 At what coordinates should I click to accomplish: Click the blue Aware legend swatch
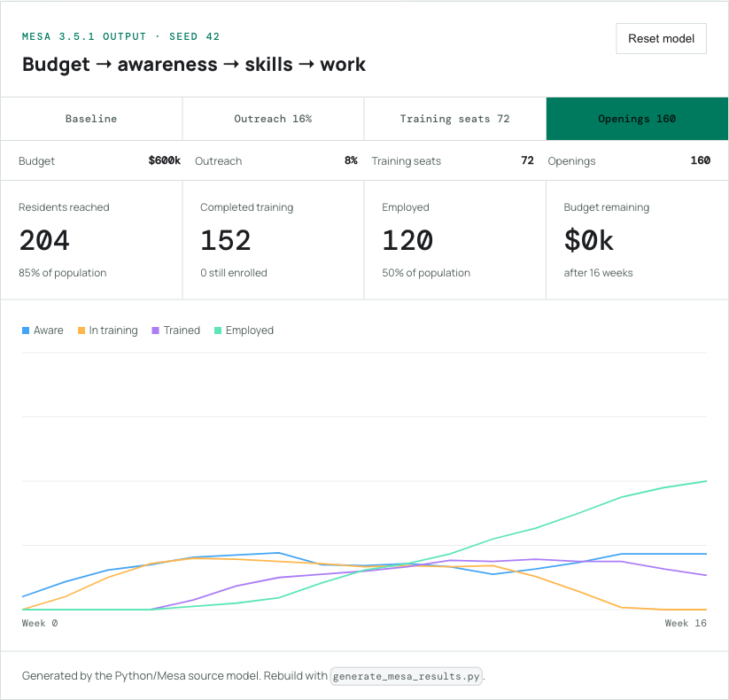coord(26,331)
